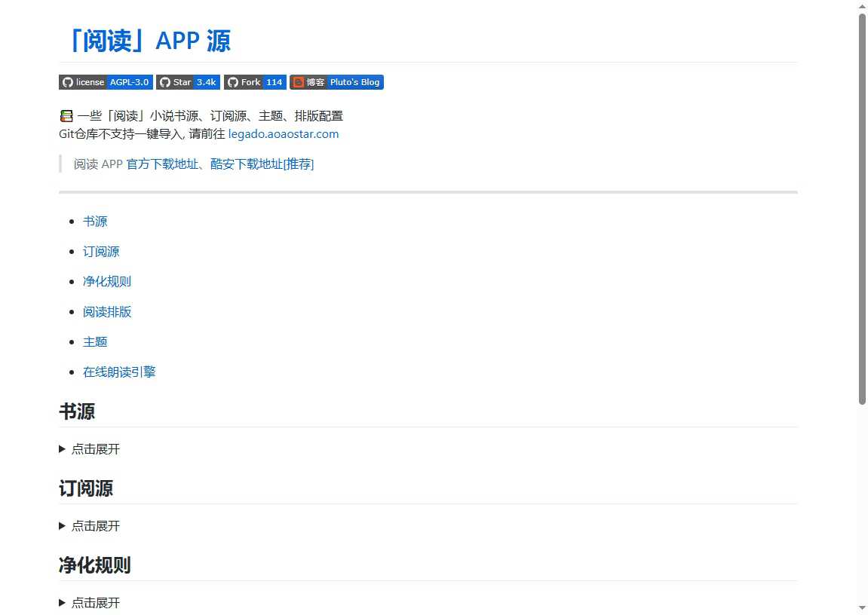
Task: Click the 净化规则 section heading
Action: point(95,565)
